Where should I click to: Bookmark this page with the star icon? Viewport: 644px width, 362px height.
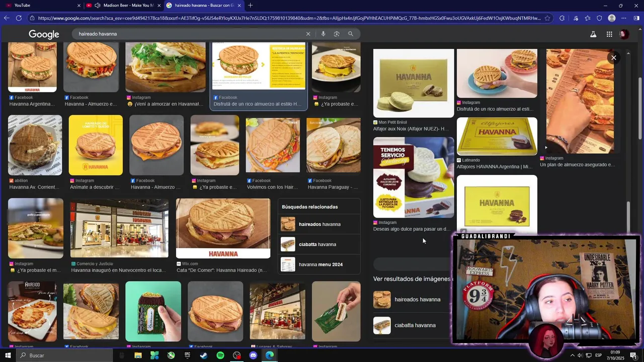[x=547, y=18]
